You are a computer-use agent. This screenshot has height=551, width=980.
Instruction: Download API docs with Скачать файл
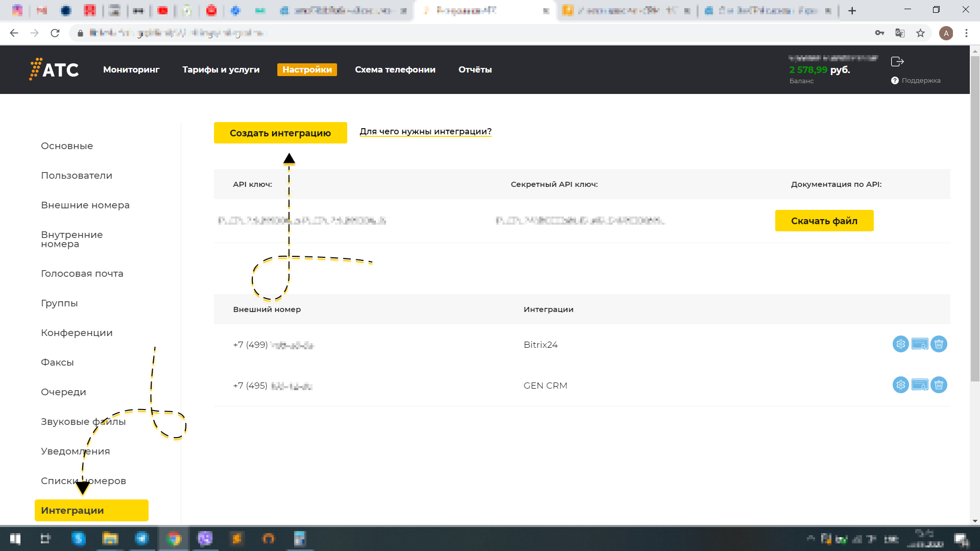(824, 221)
